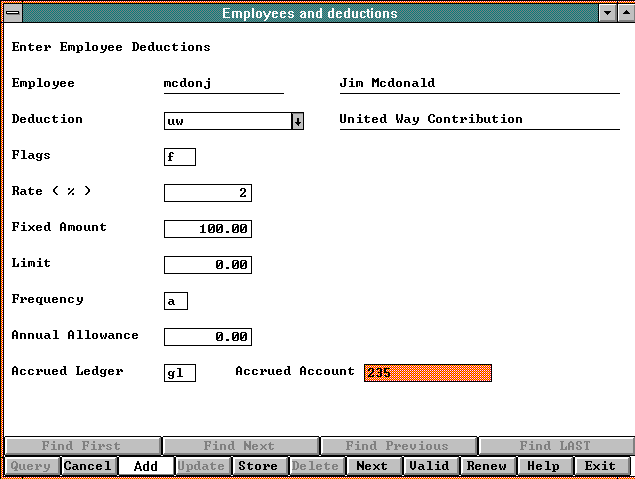Click into the Limit field
This screenshot has width=635, height=479.
click(207, 265)
